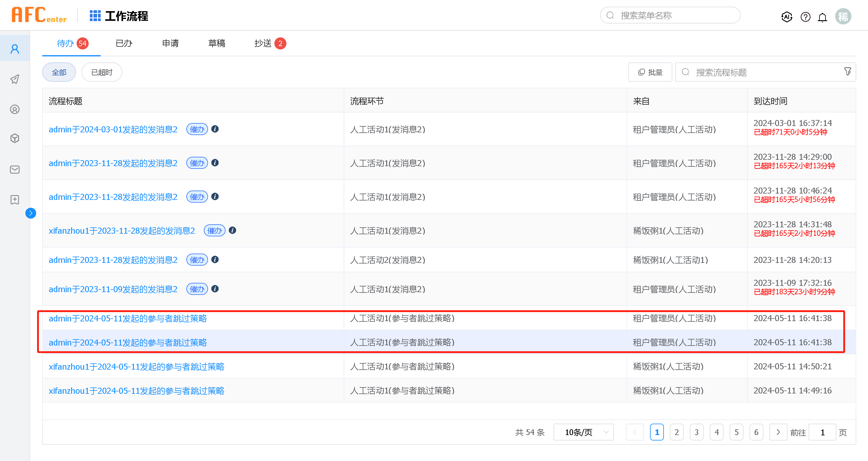Select the paper plane sidebar icon

[15, 79]
